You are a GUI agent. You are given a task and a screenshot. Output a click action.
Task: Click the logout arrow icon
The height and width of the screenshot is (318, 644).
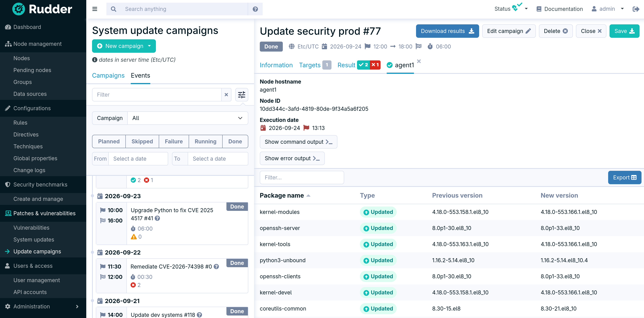[x=636, y=9]
